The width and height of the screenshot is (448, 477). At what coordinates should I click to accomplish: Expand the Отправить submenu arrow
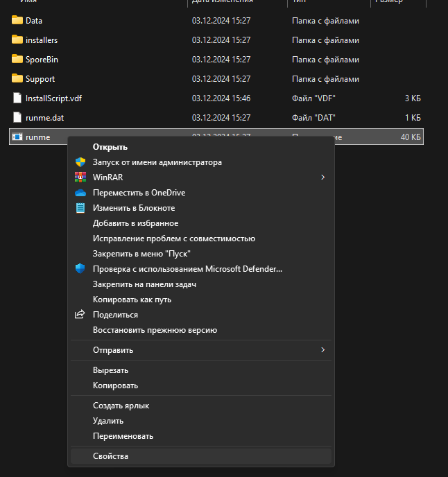pyautogui.click(x=323, y=350)
